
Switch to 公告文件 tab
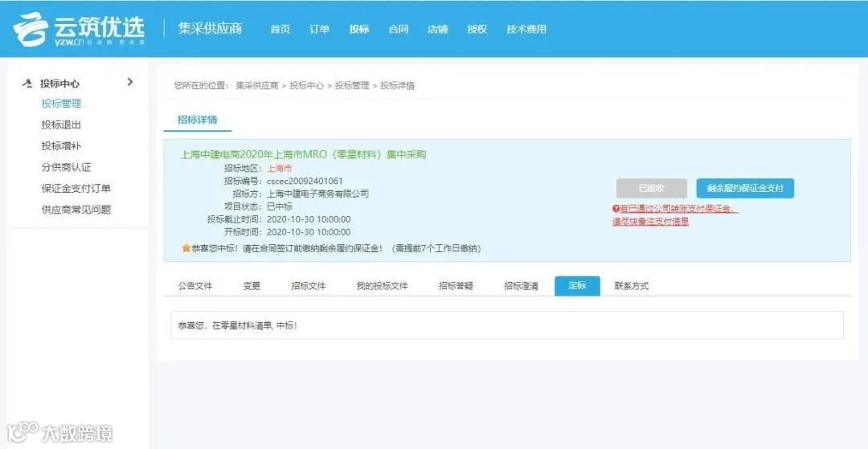coord(194,286)
